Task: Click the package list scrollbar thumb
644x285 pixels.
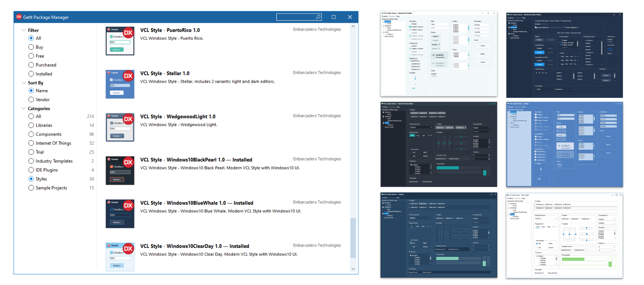Action: tap(353, 238)
